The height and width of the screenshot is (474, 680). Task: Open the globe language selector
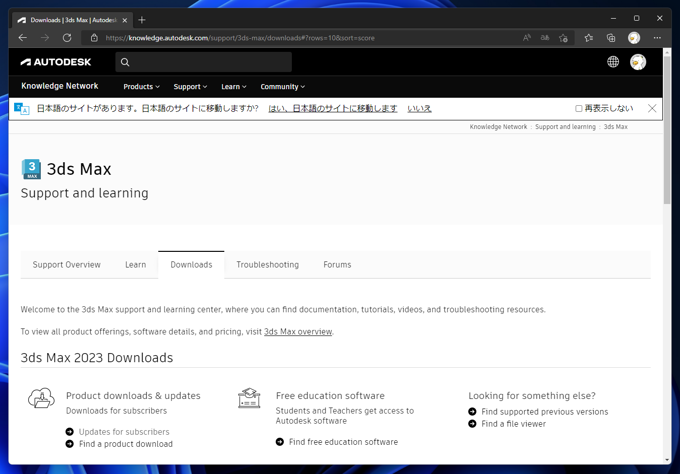pos(613,62)
